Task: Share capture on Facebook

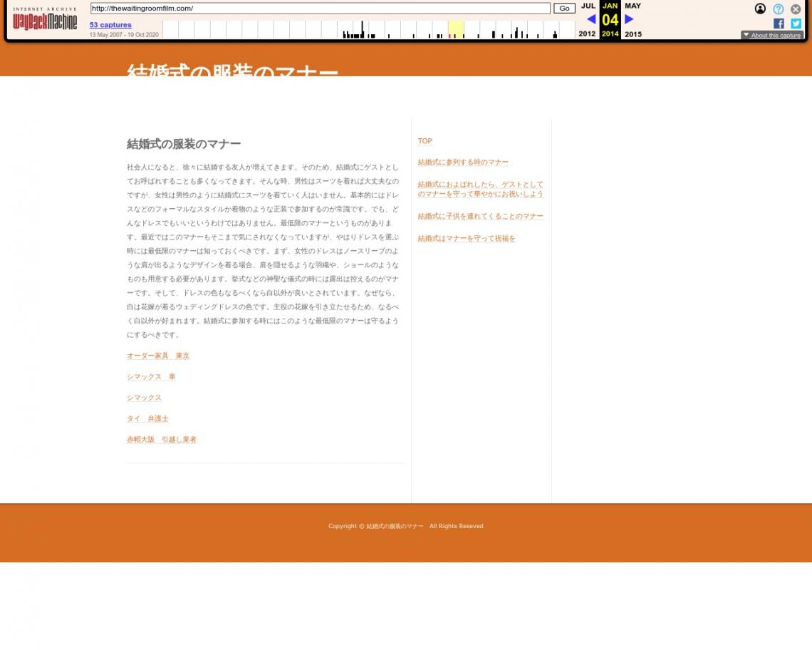Action: 779,24
